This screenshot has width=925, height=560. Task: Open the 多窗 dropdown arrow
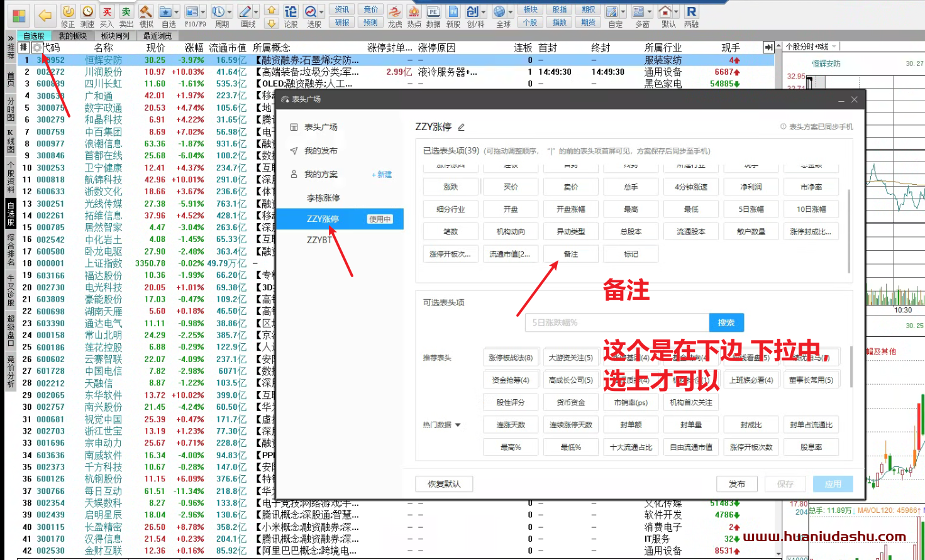(651, 11)
